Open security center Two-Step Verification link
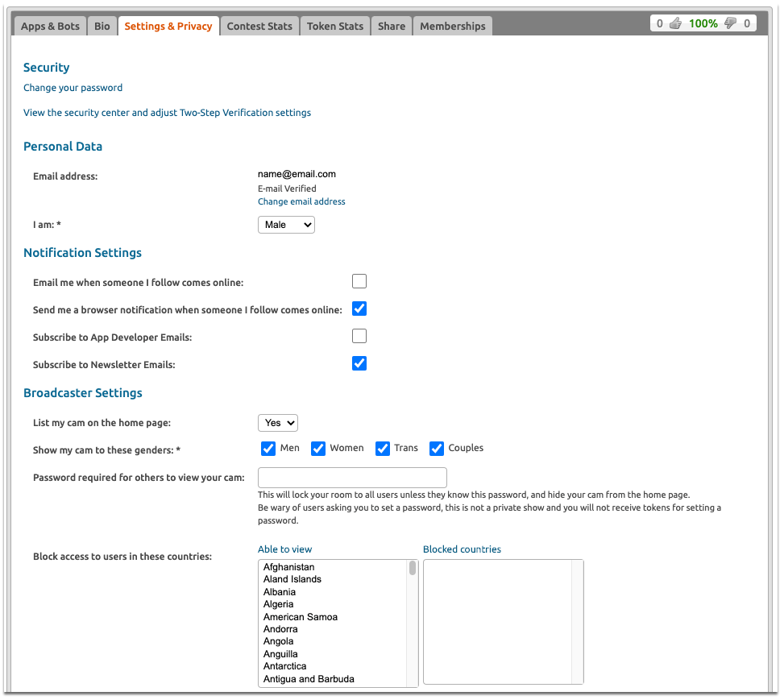Screen dimensions: 784x700 point(167,113)
